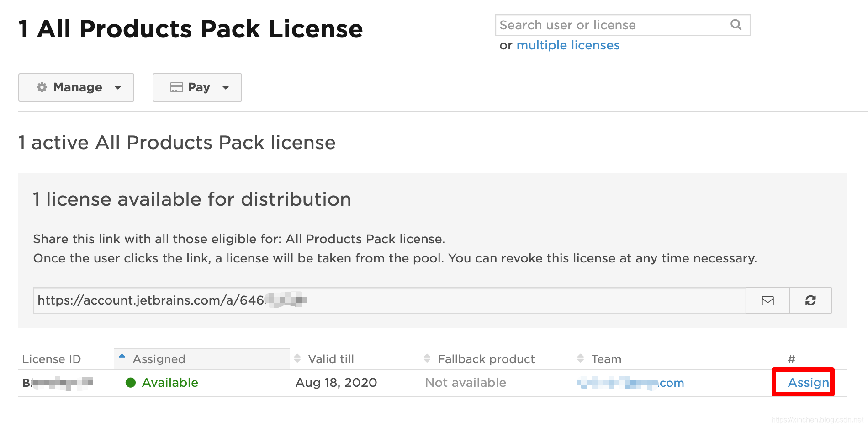This screenshot has height=428, width=868.
Task: Visit the team domain link
Action: tap(630, 383)
